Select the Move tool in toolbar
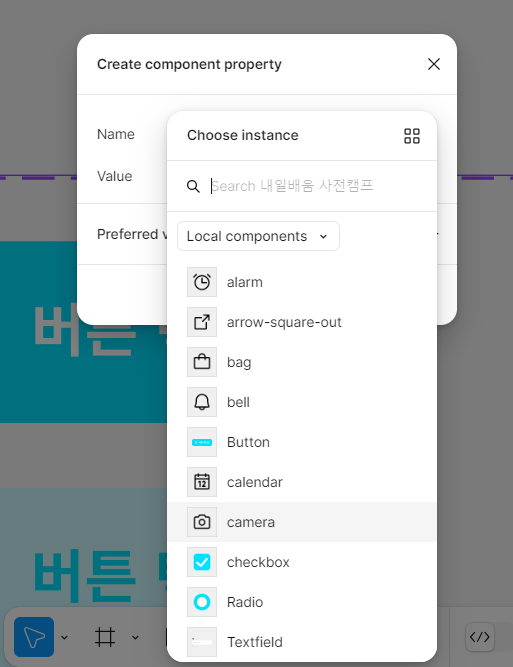This screenshot has height=667, width=513. pos(34,637)
